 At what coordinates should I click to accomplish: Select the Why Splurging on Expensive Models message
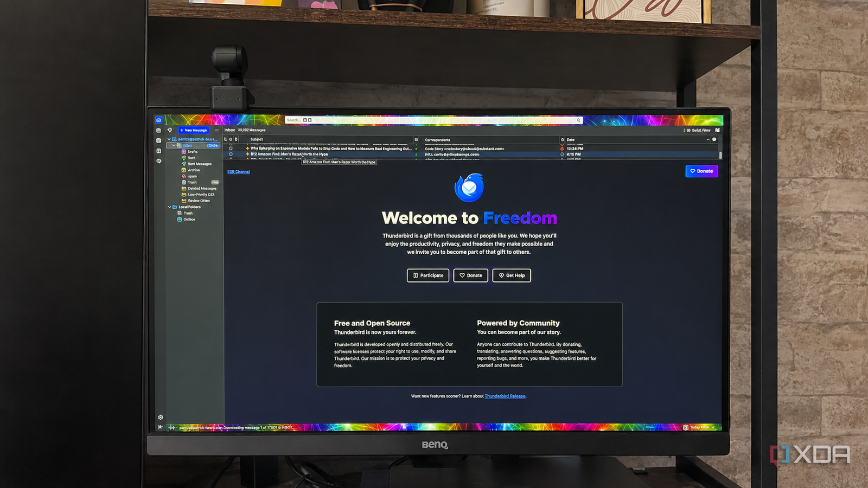point(331,149)
